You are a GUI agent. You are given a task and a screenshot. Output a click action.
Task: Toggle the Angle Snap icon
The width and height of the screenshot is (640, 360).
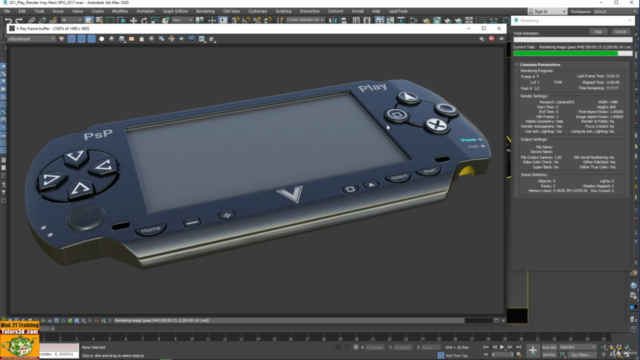point(246,20)
